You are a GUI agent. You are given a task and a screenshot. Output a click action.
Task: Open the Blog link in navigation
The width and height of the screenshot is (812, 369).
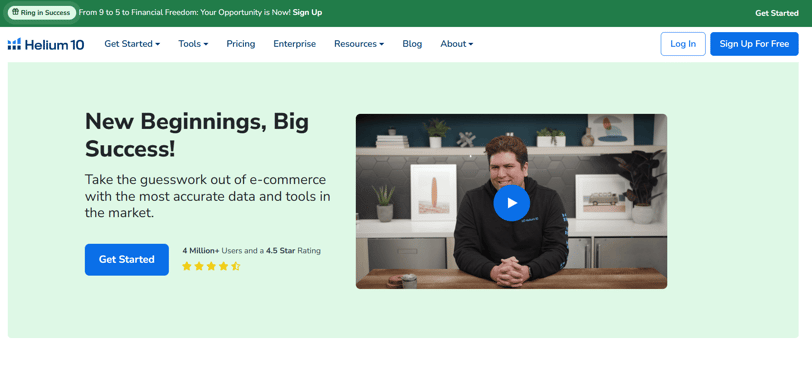412,44
